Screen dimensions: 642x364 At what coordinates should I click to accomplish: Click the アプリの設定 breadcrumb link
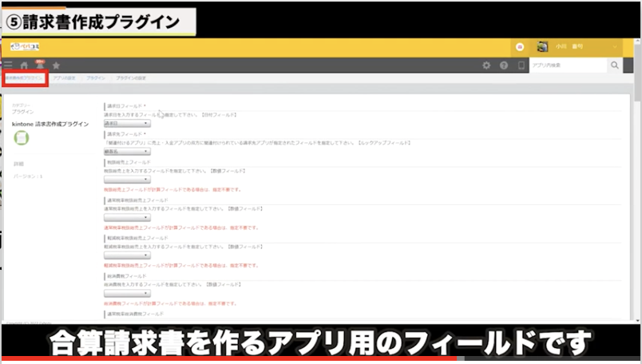pyautogui.click(x=65, y=78)
